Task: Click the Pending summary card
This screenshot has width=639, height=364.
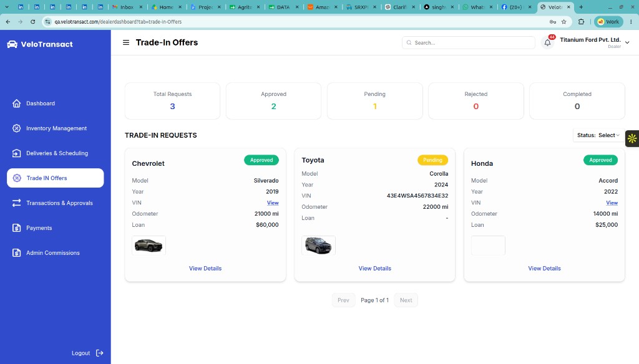Action: pyautogui.click(x=375, y=101)
